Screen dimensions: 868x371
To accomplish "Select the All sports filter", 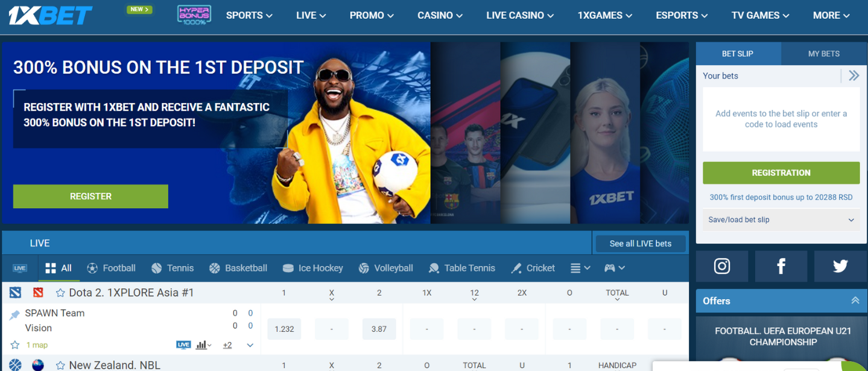I will pyautogui.click(x=59, y=268).
